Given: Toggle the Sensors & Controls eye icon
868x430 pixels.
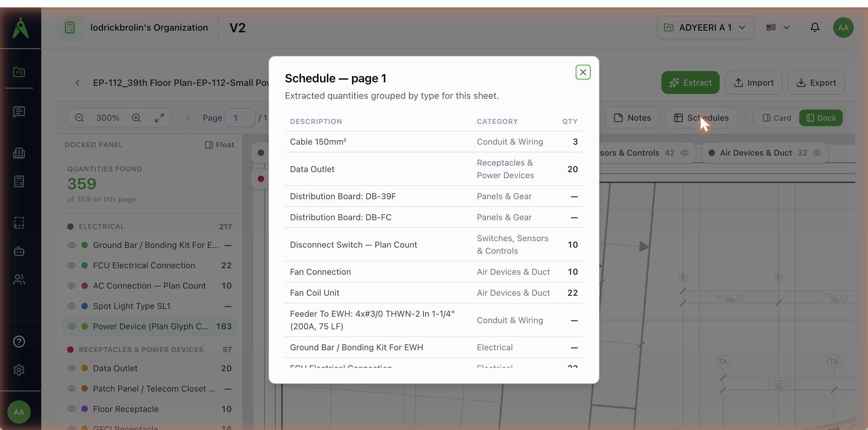Looking at the screenshot, I should click(684, 153).
